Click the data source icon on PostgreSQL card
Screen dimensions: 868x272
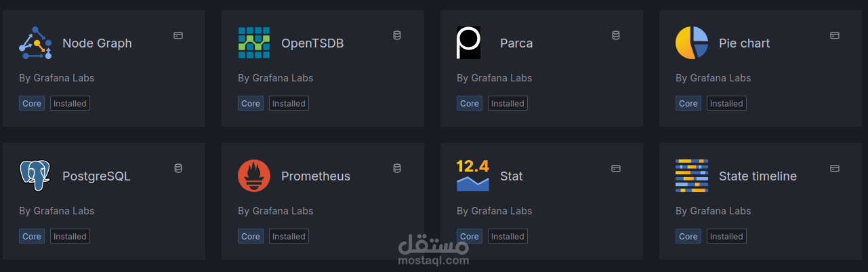pyautogui.click(x=178, y=168)
